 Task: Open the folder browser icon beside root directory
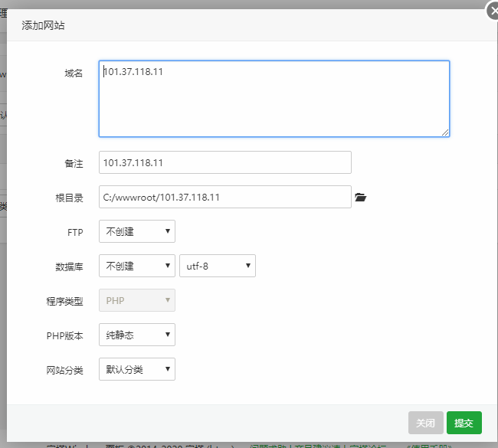(361, 197)
